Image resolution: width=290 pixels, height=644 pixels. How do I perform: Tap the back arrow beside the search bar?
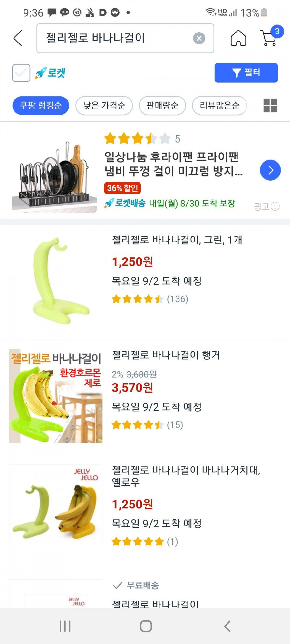point(18,38)
